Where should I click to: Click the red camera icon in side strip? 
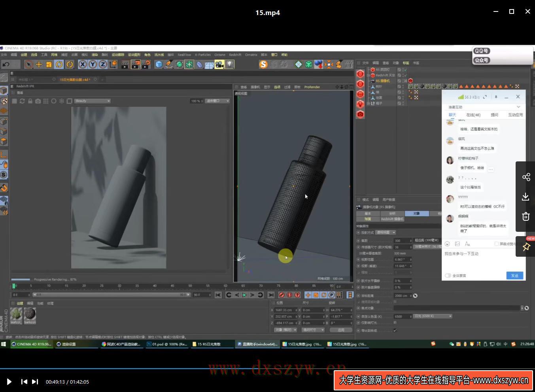click(360, 114)
